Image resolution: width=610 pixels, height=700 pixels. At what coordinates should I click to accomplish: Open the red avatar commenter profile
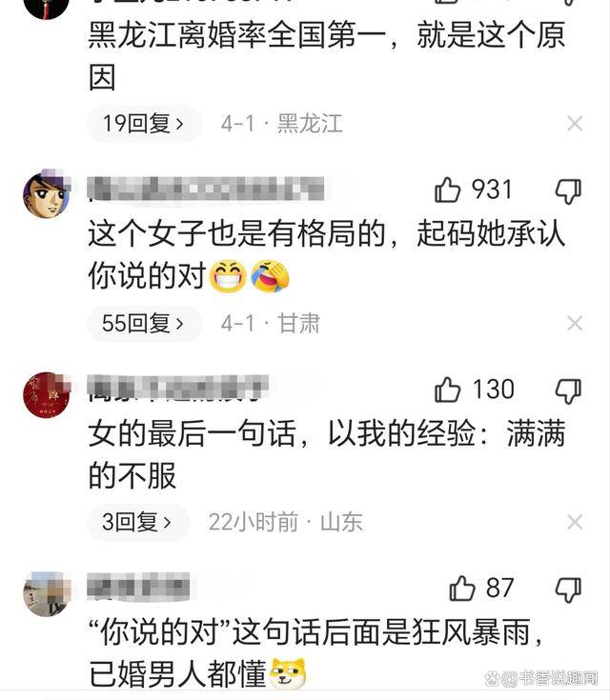47,394
